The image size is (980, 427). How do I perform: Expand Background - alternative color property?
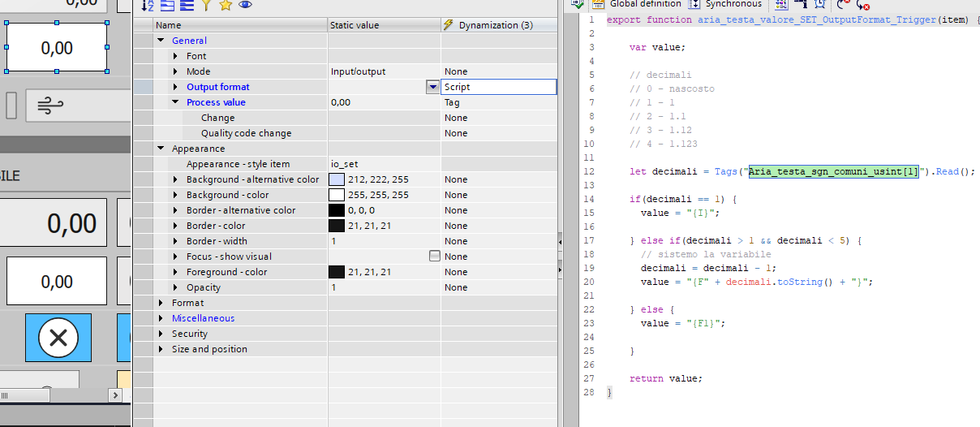coord(176,179)
